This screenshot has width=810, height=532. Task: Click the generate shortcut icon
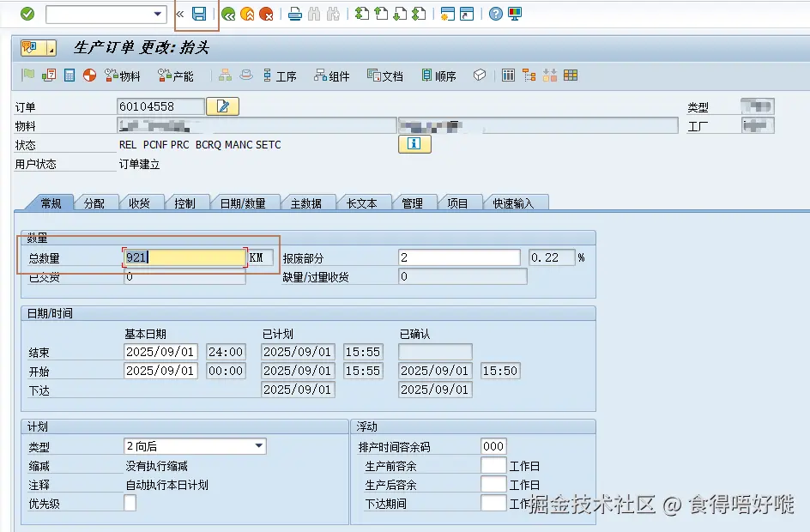[x=467, y=14]
